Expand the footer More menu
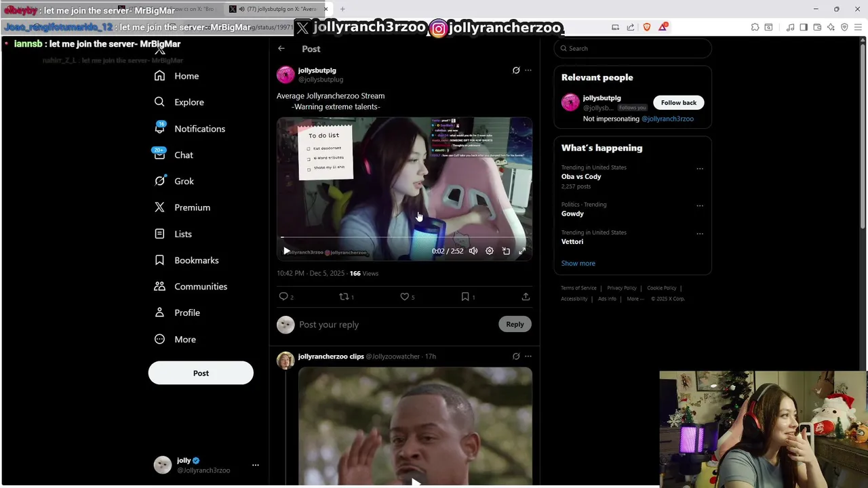This screenshot has height=488, width=868. point(635,299)
